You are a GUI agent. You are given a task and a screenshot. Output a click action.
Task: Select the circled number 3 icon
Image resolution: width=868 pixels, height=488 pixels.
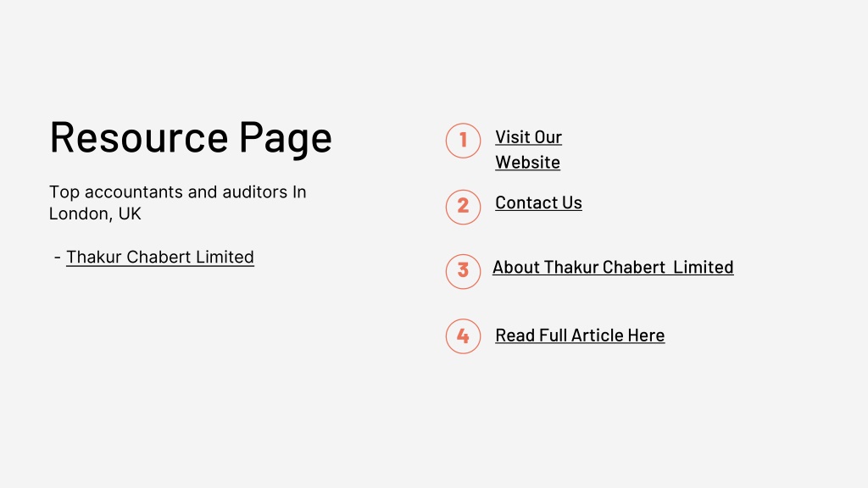(x=463, y=272)
